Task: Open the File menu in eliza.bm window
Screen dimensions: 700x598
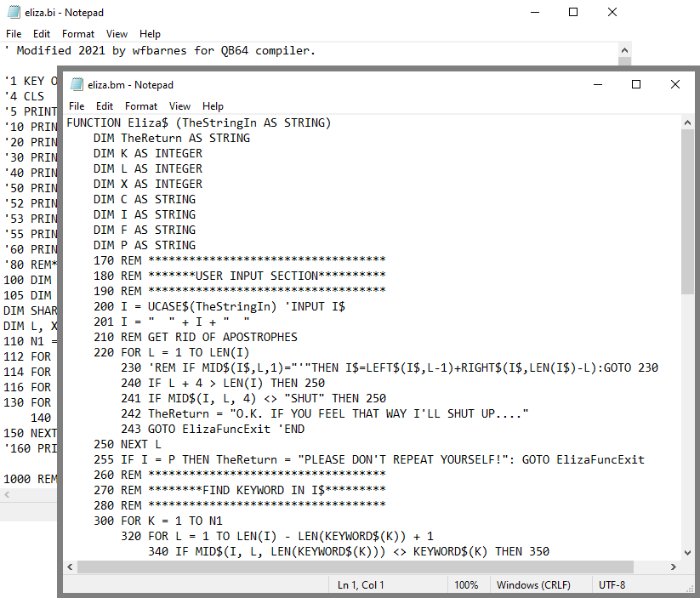Action: [x=77, y=106]
